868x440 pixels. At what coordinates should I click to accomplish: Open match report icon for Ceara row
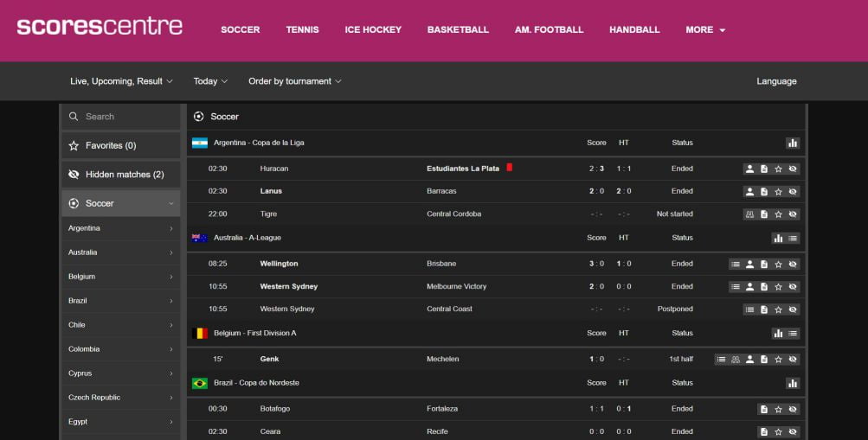(x=764, y=431)
